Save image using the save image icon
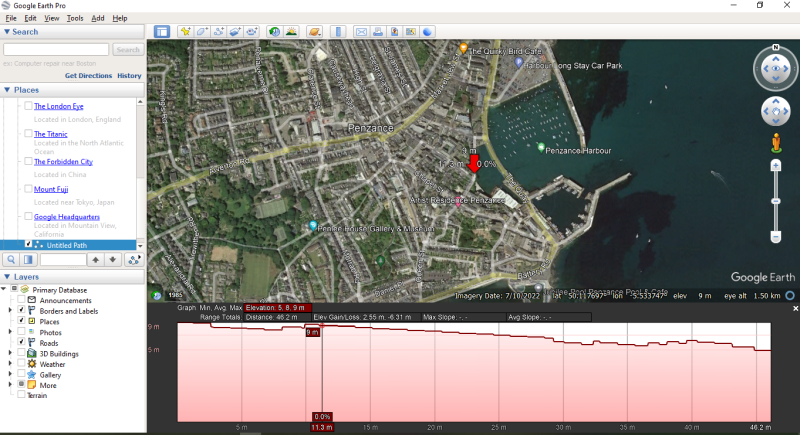This screenshot has width=800, height=435. coord(394,32)
